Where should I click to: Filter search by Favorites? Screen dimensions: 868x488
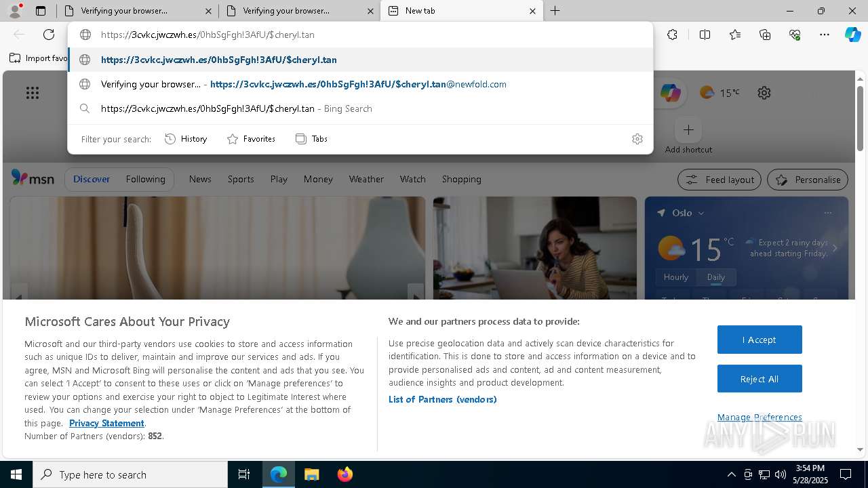(251, 139)
